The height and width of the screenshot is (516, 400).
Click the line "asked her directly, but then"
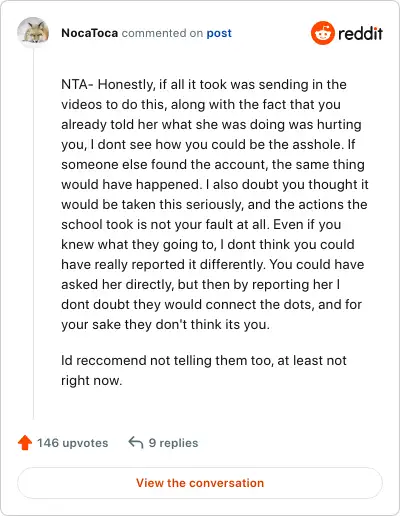[x=201, y=285]
